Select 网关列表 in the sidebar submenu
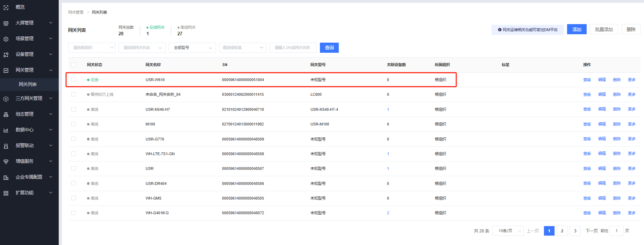Screen dimensions: 644x245 click(x=28, y=84)
